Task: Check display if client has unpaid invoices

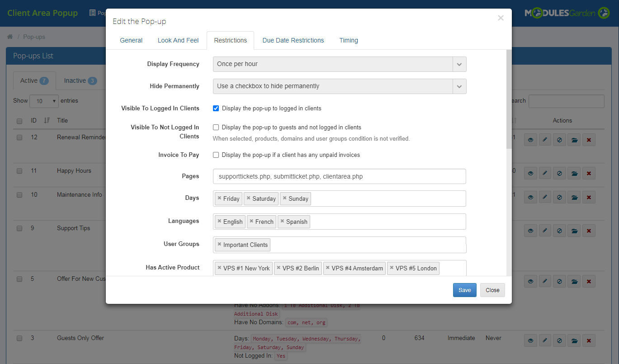Action: (x=216, y=155)
